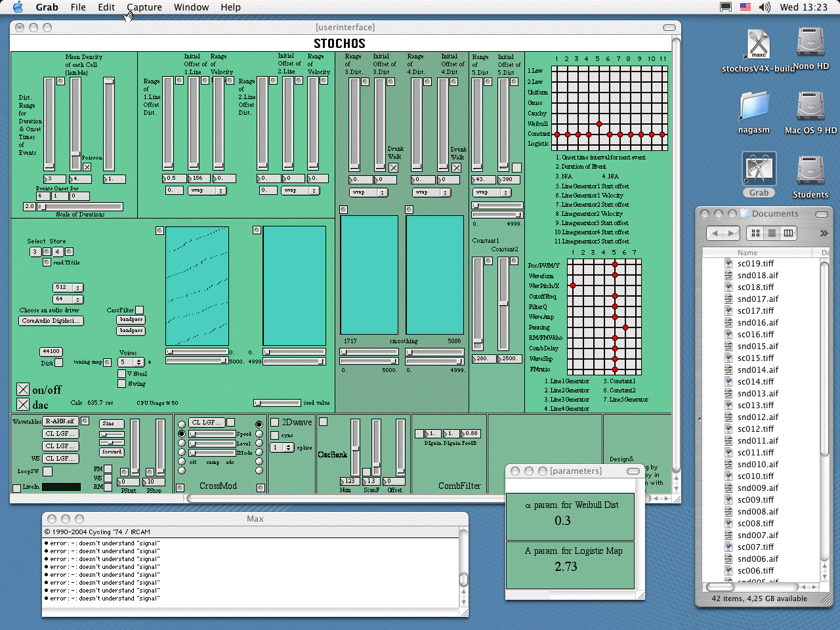Select the Mac OS 9 HD drive icon
This screenshot has height=630, width=840.
coord(810,107)
